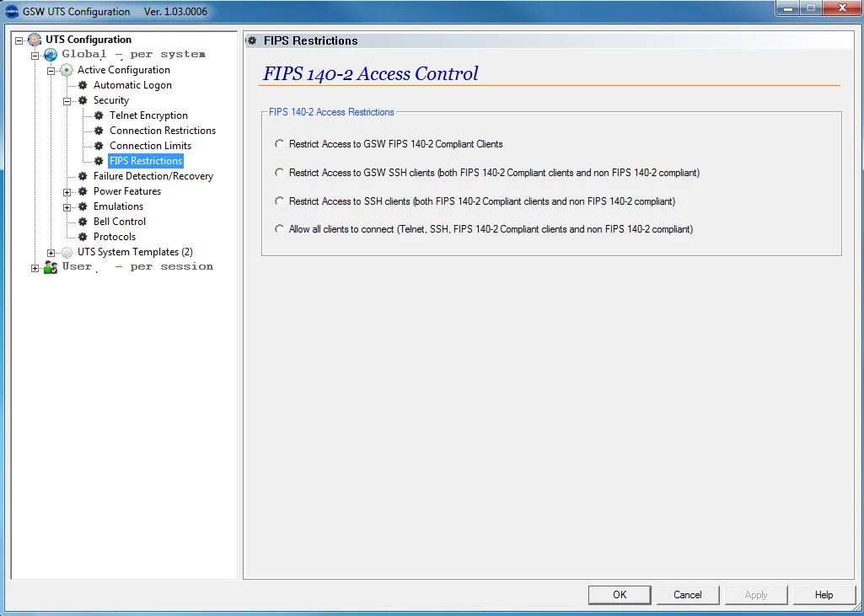
Task: Click gear icon beside Automatic Logon
Action: [x=83, y=85]
